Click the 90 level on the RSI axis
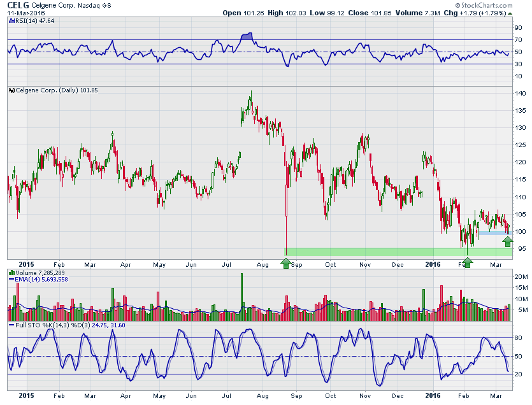The width and height of the screenshot is (532, 405). point(518,28)
